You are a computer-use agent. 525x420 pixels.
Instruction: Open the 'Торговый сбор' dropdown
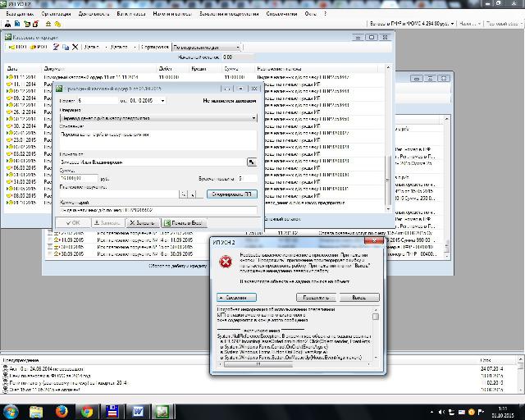point(504,24)
